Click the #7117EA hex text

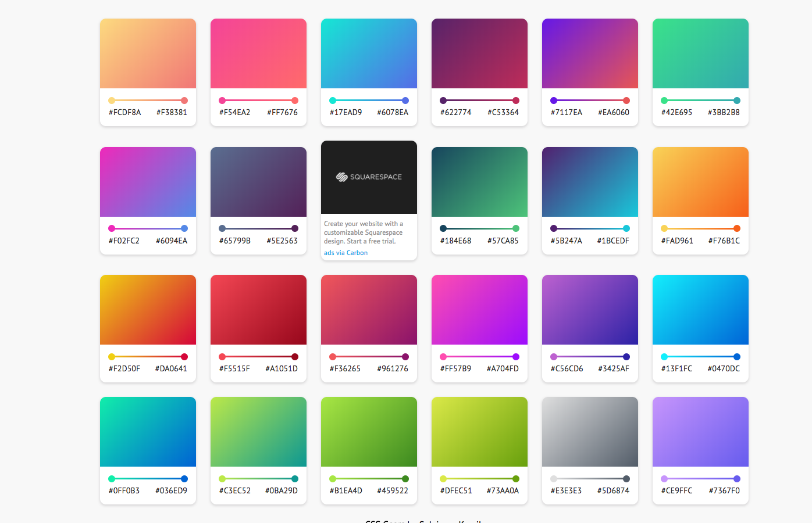[x=567, y=112]
